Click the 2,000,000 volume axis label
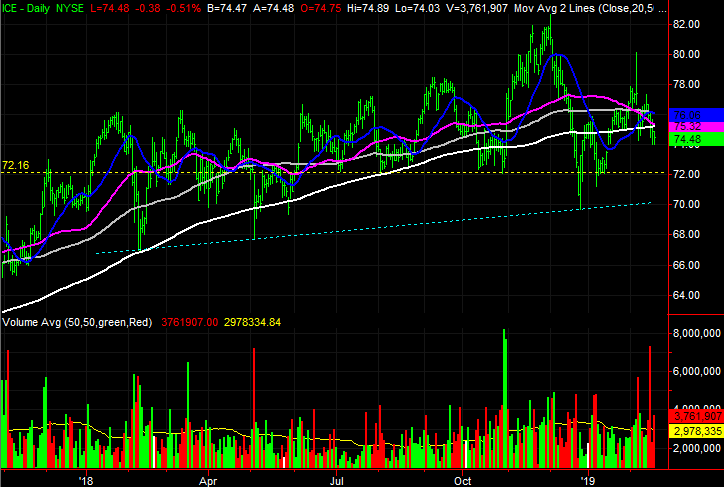 tap(697, 448)
